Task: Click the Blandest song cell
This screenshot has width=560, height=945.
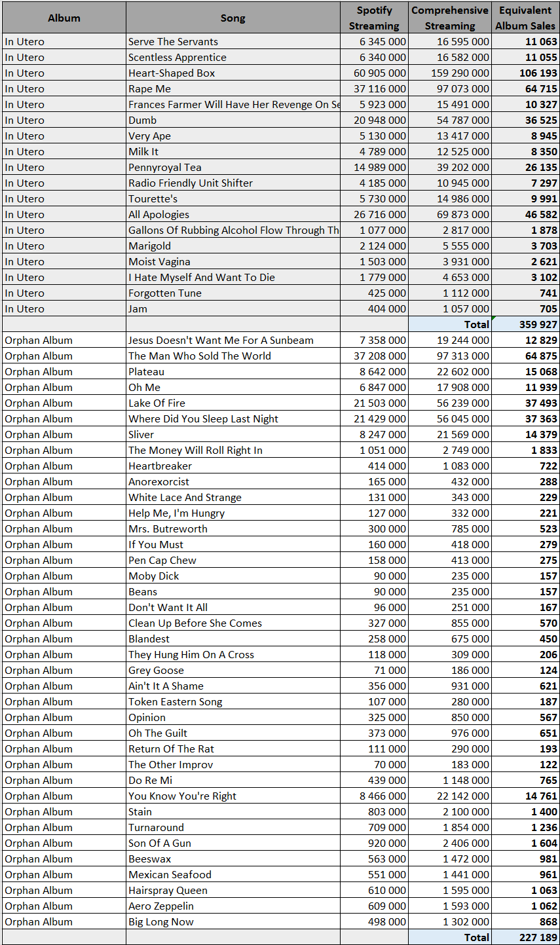Action: [x=233, y=639]
